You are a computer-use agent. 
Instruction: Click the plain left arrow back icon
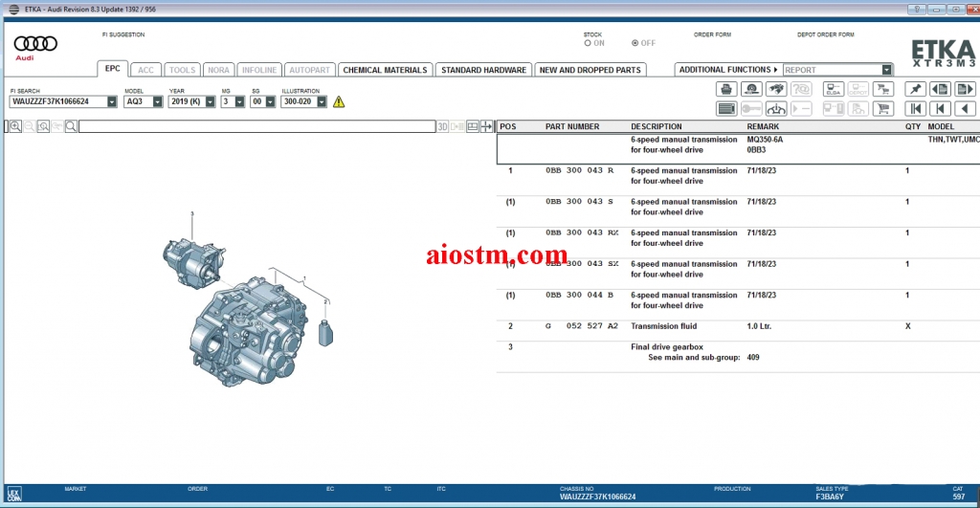pyautogui.click(x=965, y=109)
